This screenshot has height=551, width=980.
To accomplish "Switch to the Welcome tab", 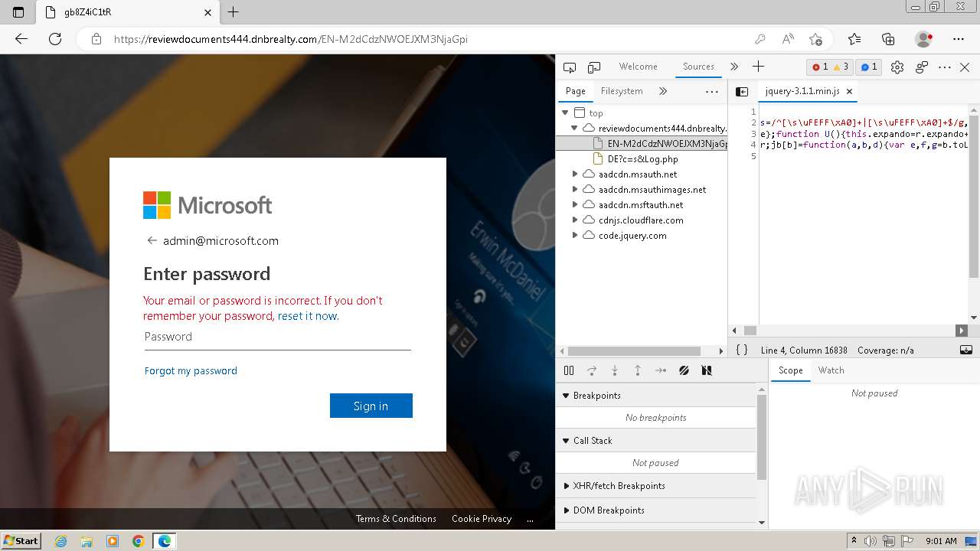I will (638, 67).
